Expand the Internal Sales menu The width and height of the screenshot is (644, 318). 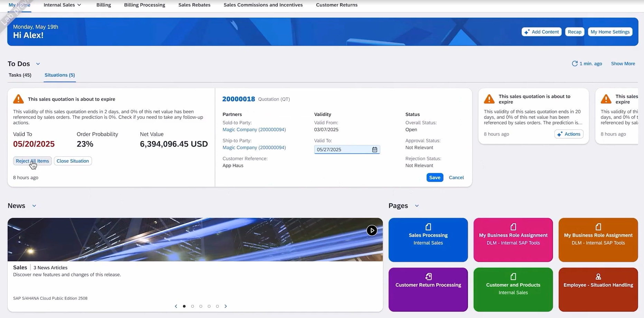pyautogui.click(x=62, y=5)
